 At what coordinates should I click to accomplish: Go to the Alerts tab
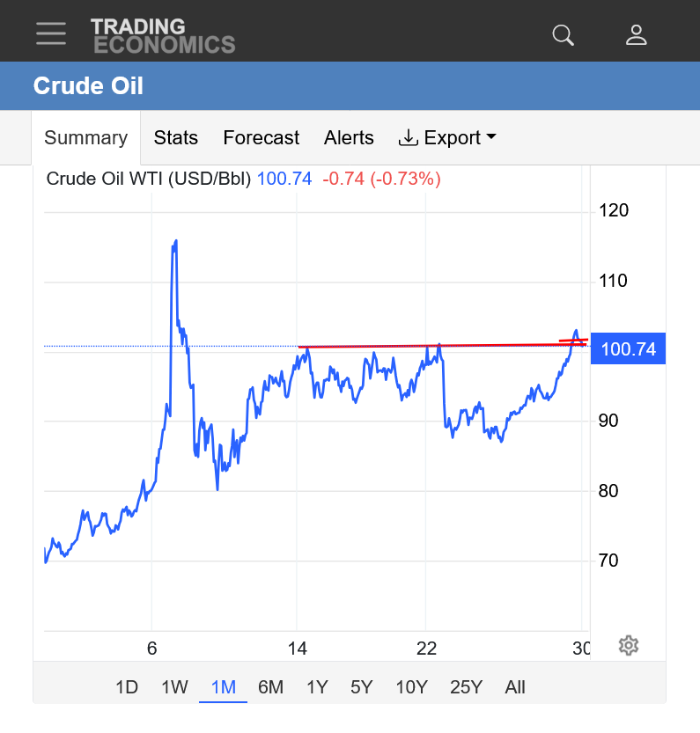(349, 138)
